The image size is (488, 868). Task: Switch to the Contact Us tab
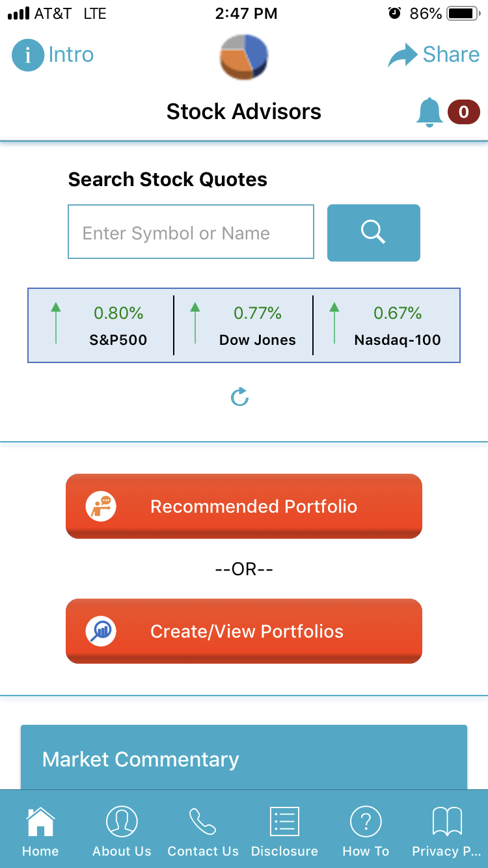coord(203,830)
